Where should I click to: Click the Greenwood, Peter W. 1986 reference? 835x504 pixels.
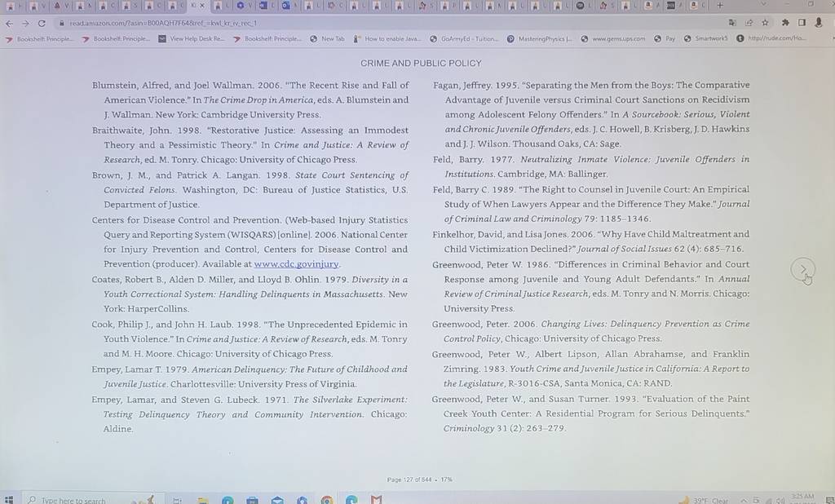click(x=590, y=286)
